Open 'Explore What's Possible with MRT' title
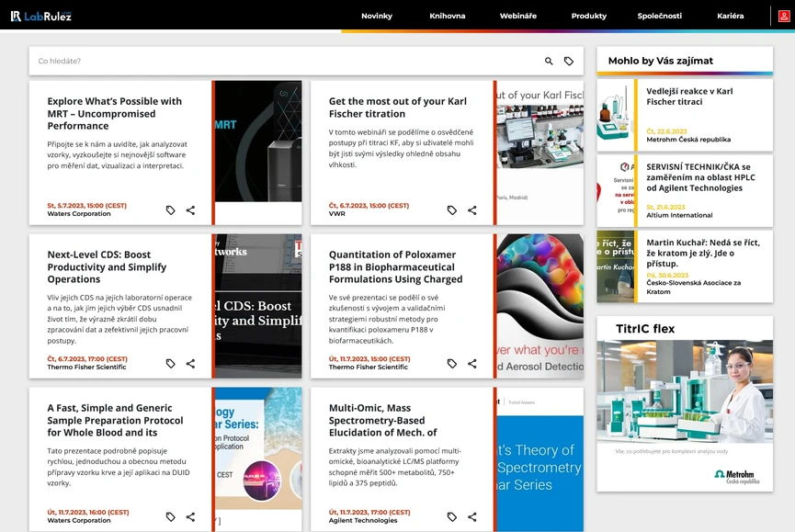Image resolution: width=795 pixels, height=532 pixels. click(115, 114)
